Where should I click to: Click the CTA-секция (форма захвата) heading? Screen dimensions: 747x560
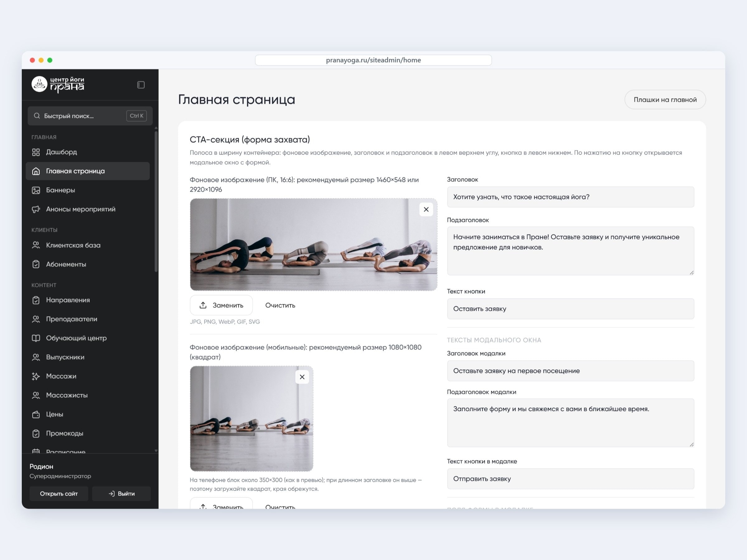click(x=250, y=140)
